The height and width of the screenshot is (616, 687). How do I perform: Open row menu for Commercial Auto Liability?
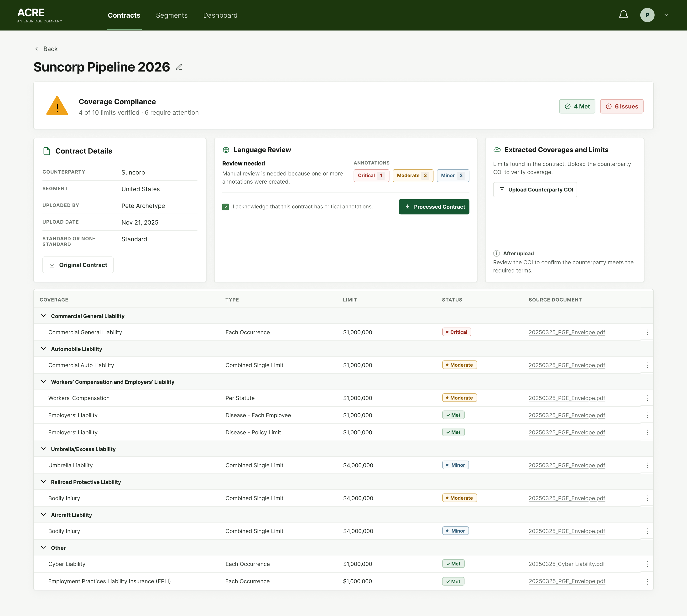tap(647, 365)
